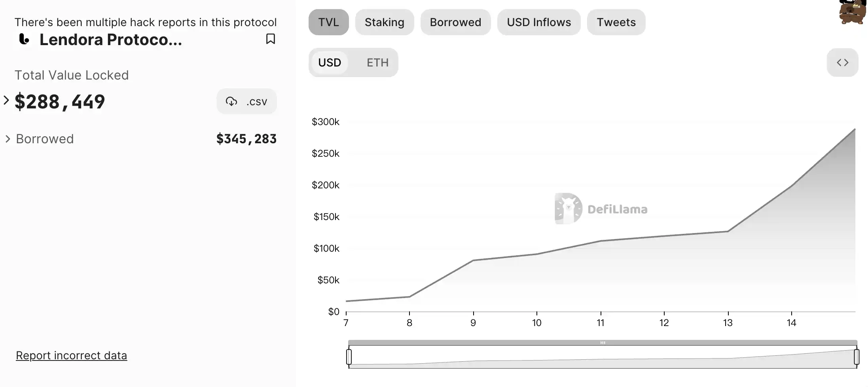Toggle the Staking chart option

pos(384,22)
